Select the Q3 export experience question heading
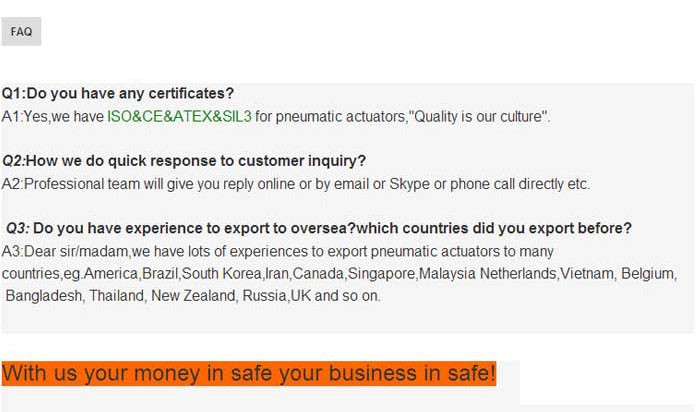Viewport: 700px width, 412px height. tap(319, 228)
